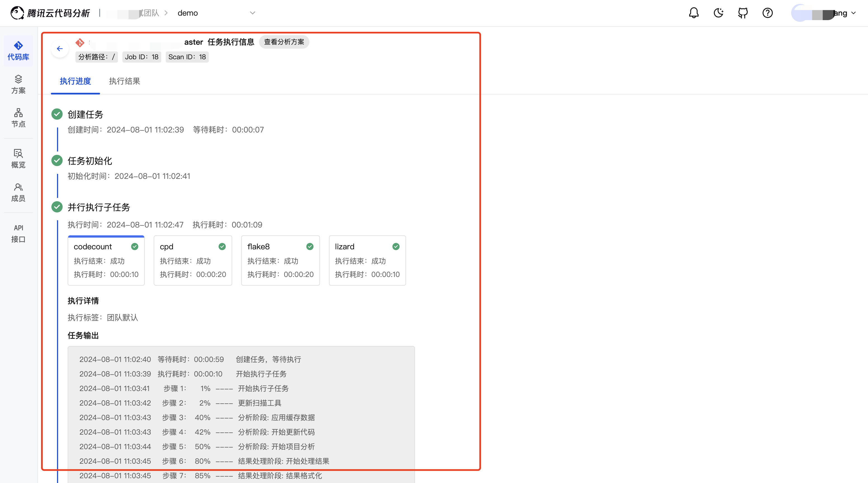Click the codecount success check icon
This screenshot has width=868, height=483.
point(135,246)
